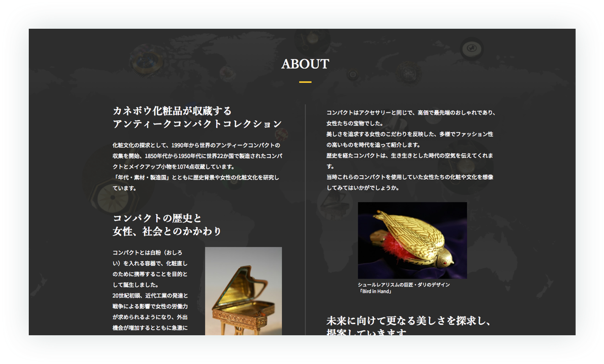
Task: Click caption シュールレアリスムの巨匠・ダリのデザイン
Action: [x=404, y=284]
